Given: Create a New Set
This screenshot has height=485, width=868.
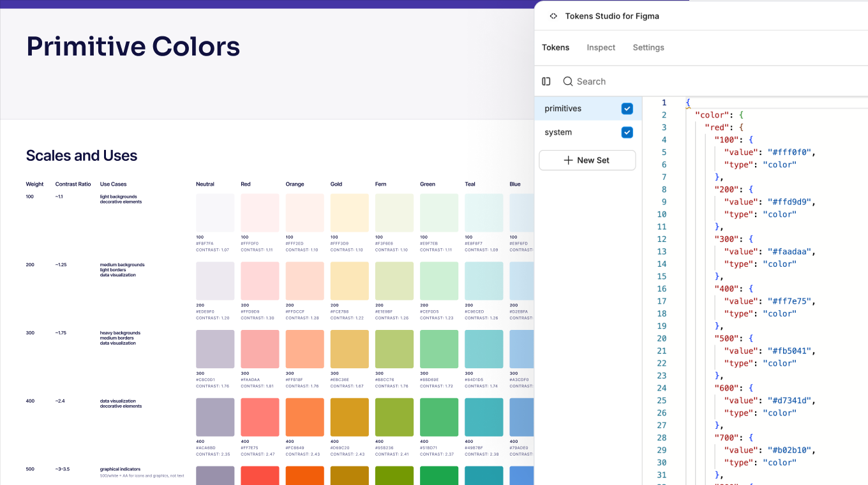Looking at the screenshot, I should [x=587, y=160].
